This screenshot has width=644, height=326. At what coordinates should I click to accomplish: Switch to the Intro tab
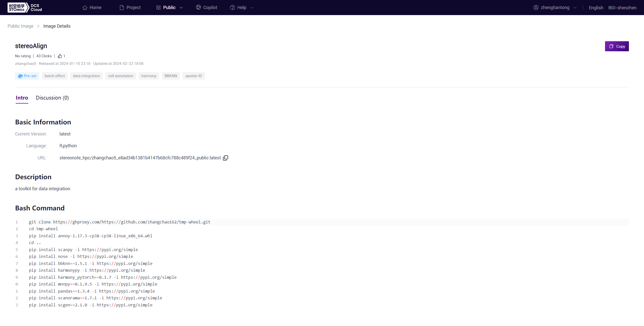tap(22, 98)
